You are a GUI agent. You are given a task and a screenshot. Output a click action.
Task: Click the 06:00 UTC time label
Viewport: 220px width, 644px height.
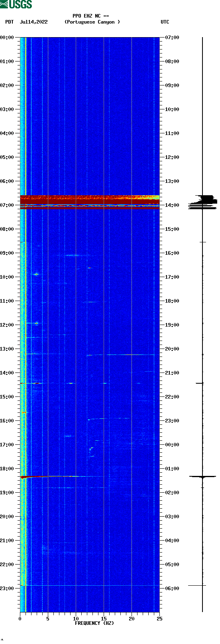point(172,589)
